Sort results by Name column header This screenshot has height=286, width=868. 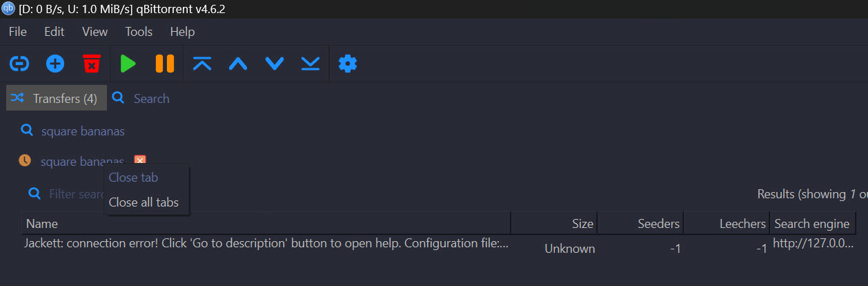[266, 224]
